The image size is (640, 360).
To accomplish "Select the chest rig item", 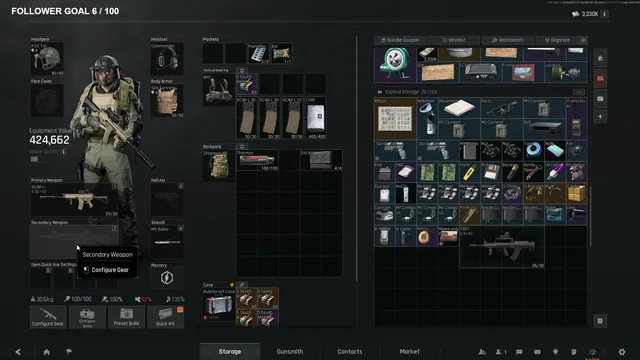I will pyautogui.click(x=218, y=90).
